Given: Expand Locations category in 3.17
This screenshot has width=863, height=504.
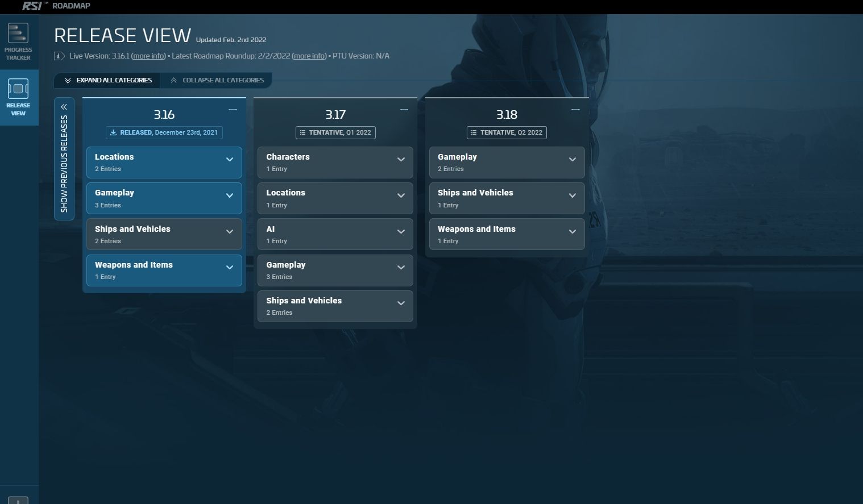Looking at the screenshot, I should (x=335, y=198).
